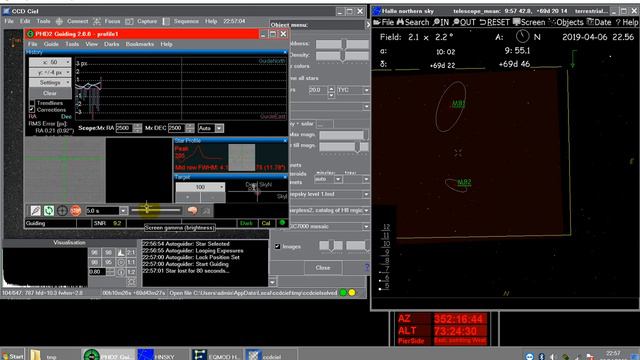640x360 pixels.
Task: Open the 5.0 s exposure dropdown
Action: [123, 211]
